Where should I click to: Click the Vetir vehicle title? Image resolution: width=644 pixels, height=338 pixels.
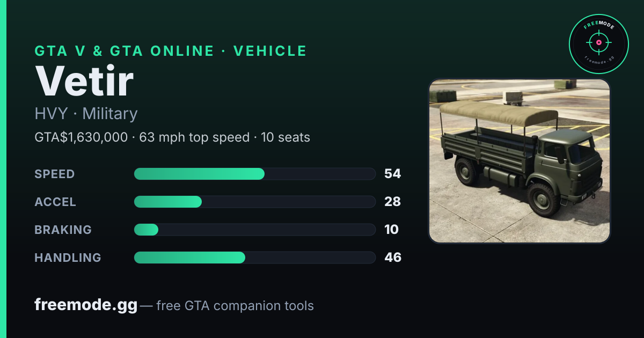pos(84,81)
